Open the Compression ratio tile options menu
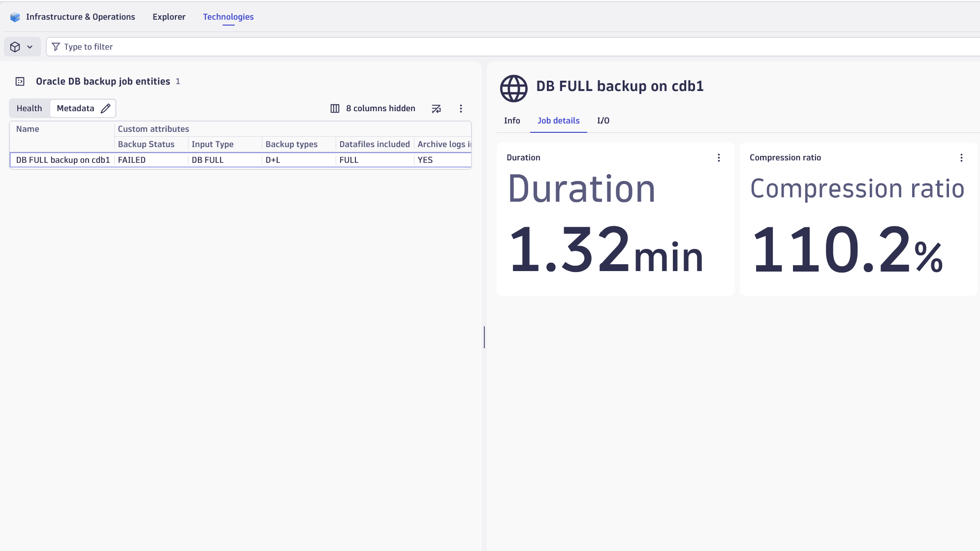Image resolution: width=980 pixels, height=551 pixels. coord(961,158)
